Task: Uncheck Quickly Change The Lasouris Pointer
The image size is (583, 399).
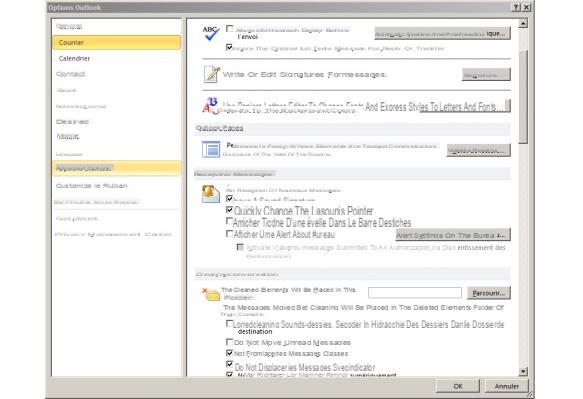Action: (x=229, y=210)
